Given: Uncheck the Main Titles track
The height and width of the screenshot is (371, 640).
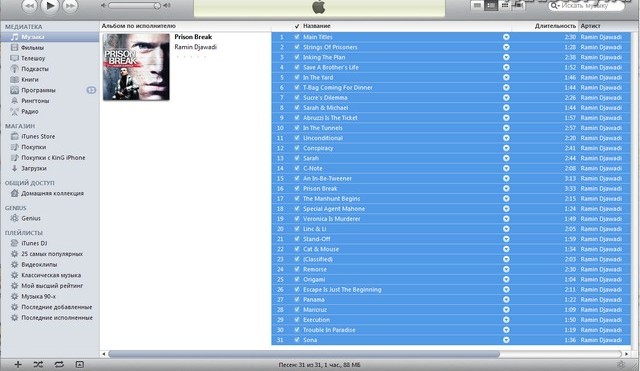Looking at the screenshot, I should coord(297,37).
